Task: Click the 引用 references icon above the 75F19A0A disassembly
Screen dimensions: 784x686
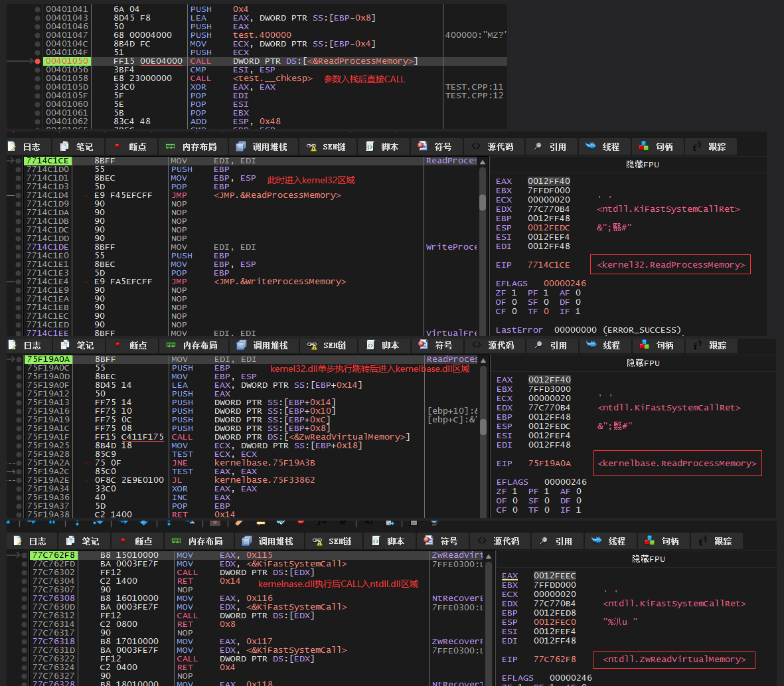Action: point(538,345)
